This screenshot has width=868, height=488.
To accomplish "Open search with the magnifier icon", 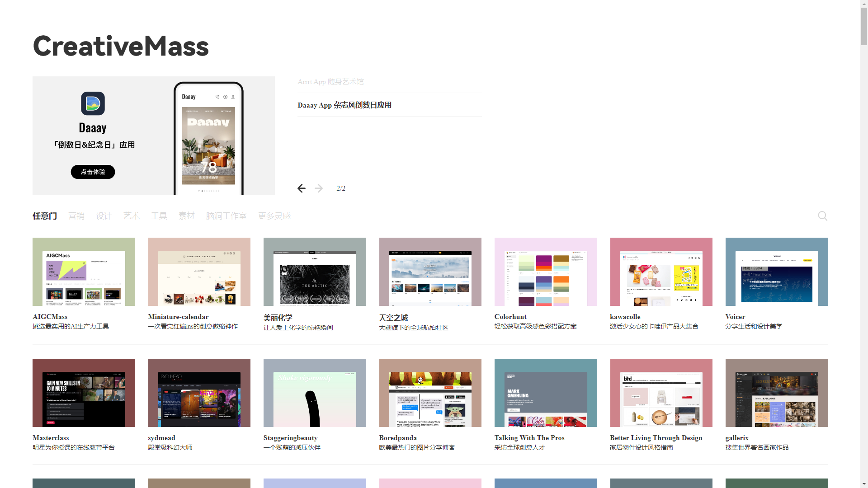I will (822, 216).
